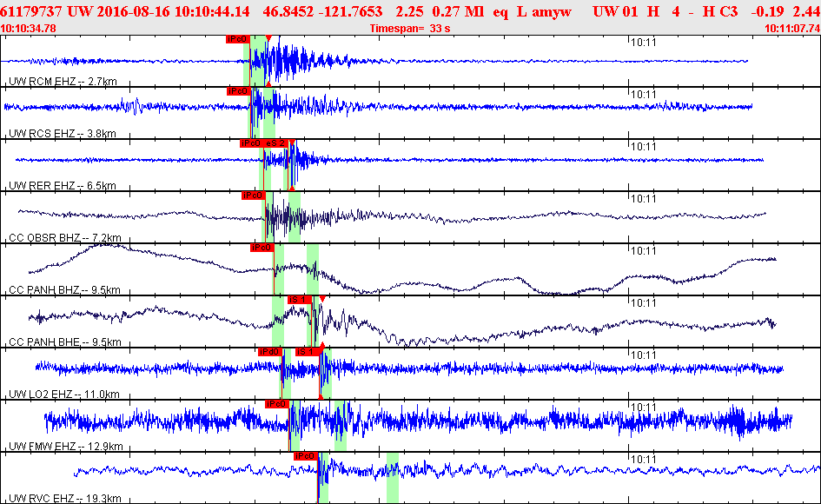
Task: Click the 10:11 minute mark on RCM trace
Action: (x=644, y=43)
